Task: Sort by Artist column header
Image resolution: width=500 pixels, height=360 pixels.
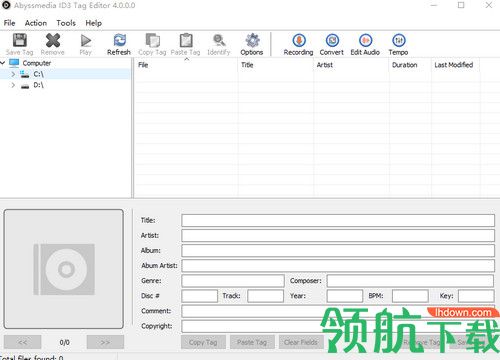Action: [351, 65]
